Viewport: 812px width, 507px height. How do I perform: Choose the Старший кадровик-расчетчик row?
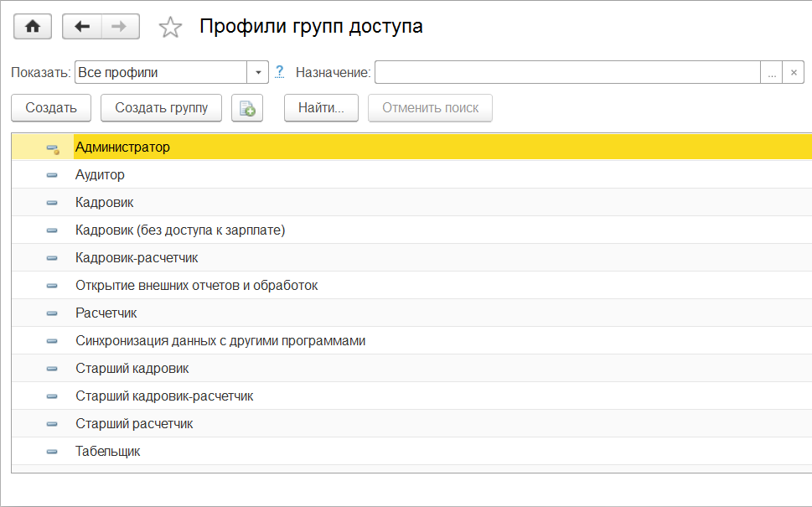pyautogui.click(x=164, y=396)
